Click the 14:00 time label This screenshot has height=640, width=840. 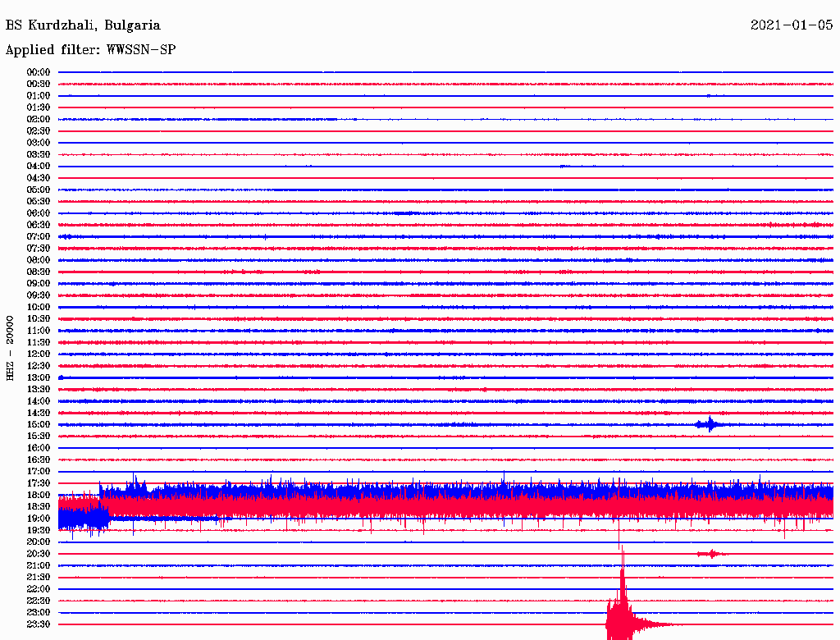click(39, 401)
